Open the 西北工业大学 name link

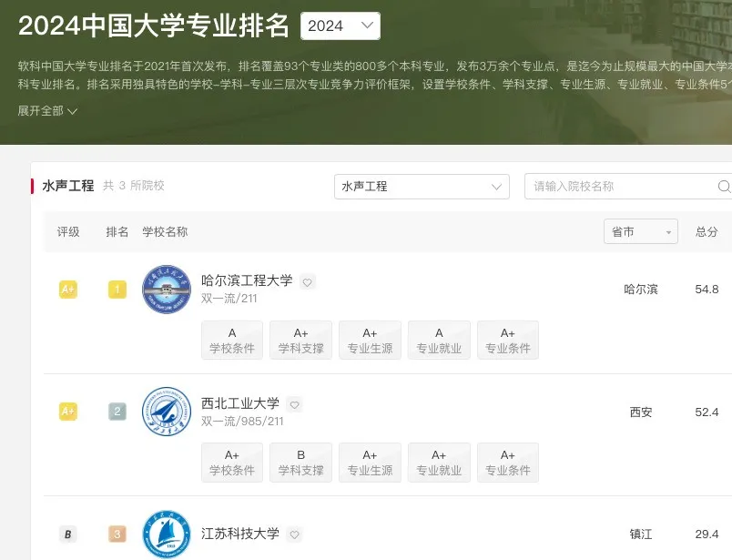click(x=240, y=403)
